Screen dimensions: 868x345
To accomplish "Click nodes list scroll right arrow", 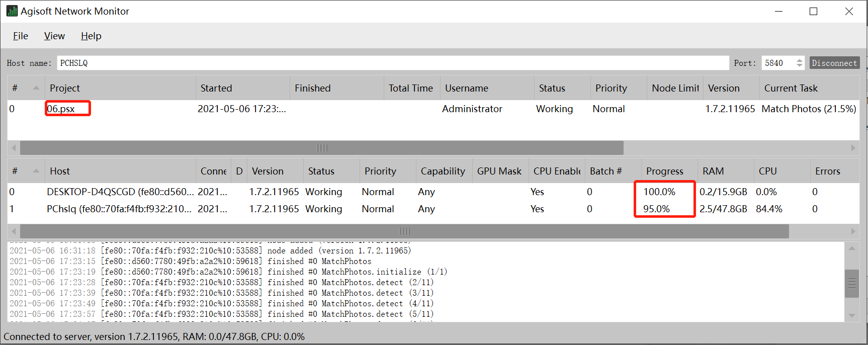I will tap(853, 231).
